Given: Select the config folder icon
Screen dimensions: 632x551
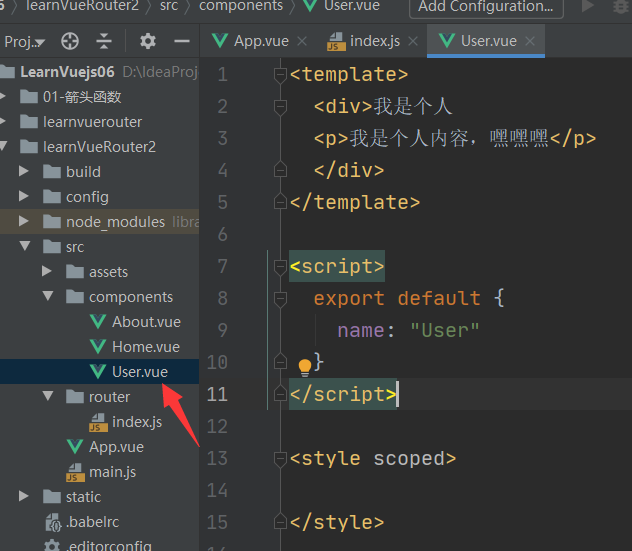Looking at the screenshot, I should (x=52, y=197).
